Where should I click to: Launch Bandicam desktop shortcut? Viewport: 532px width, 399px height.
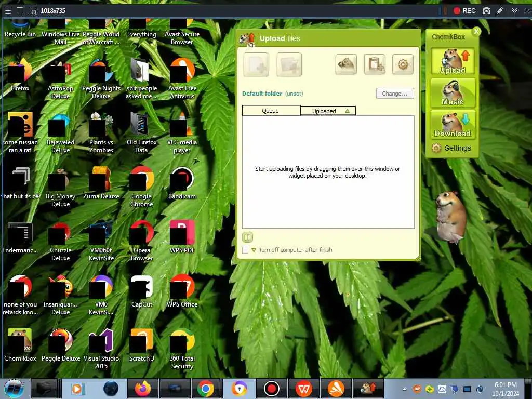pos(182,183)
